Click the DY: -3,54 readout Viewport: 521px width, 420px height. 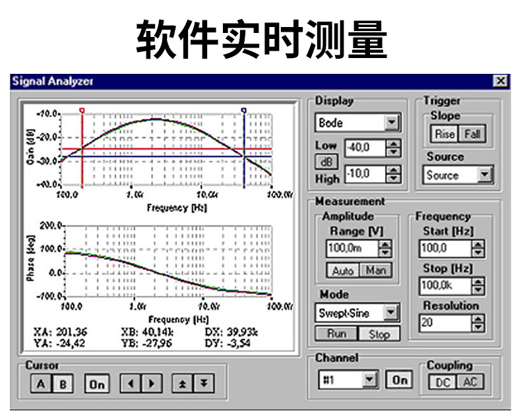(x=228, y=343)
